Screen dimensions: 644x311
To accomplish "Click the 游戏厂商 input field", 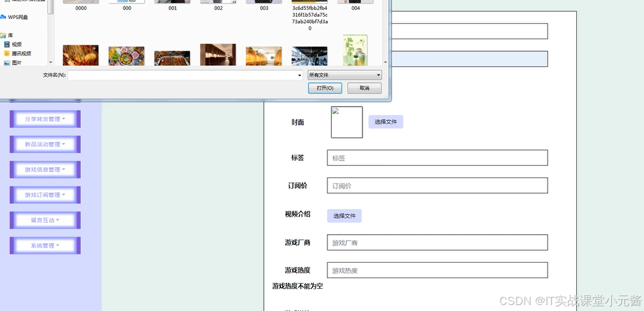I will pyautogui.click(x=437, y=242).
